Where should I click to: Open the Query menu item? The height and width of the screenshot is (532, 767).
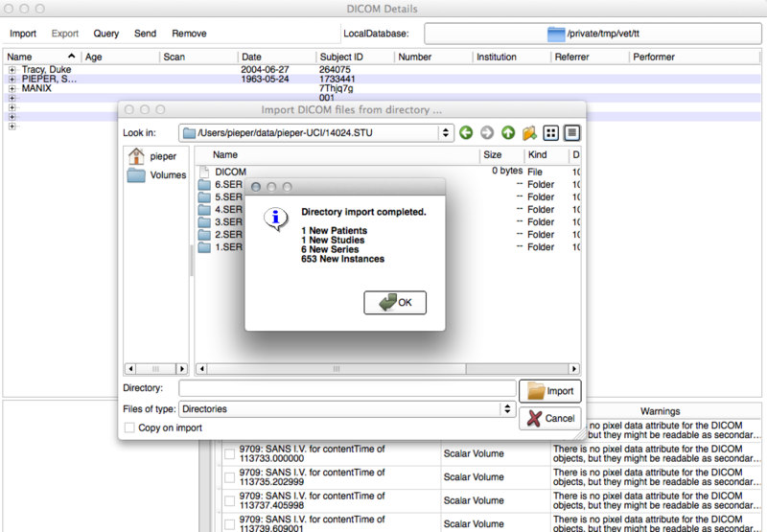pyautogui.click(x=105, y=34)
